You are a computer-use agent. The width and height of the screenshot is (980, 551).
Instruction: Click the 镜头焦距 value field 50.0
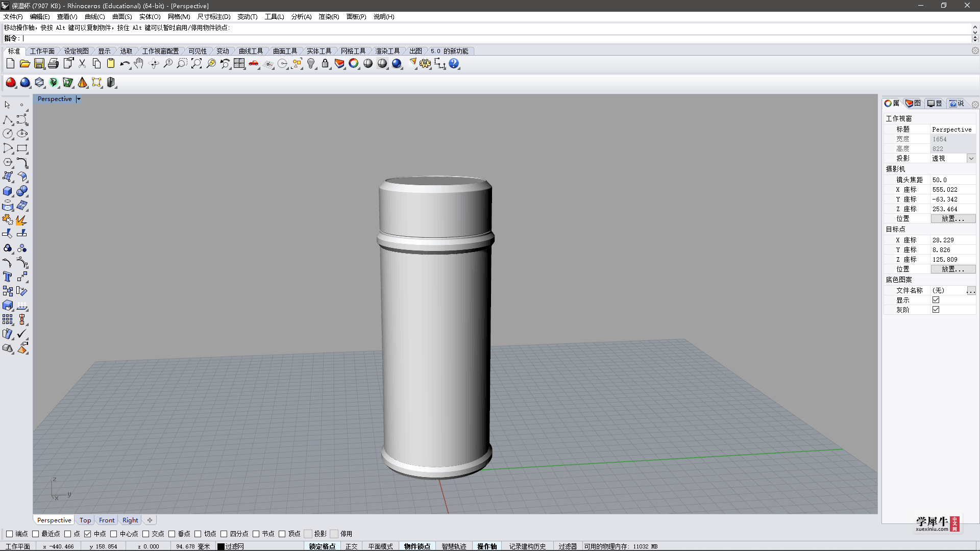click(953, 180)
